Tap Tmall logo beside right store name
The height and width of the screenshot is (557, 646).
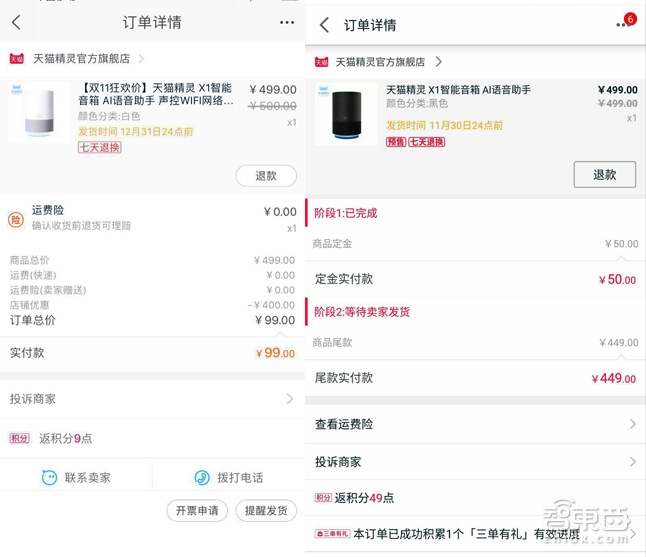coord(321,62)
